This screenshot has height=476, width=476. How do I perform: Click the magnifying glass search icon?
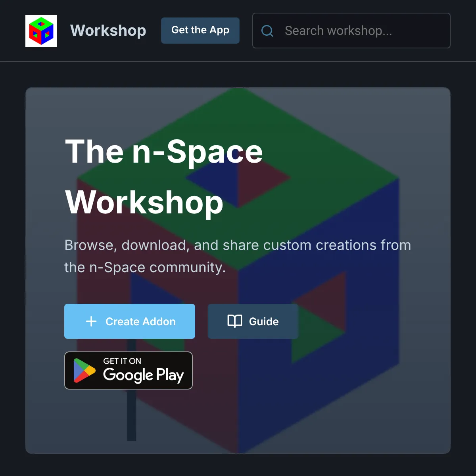coord(267,31)
